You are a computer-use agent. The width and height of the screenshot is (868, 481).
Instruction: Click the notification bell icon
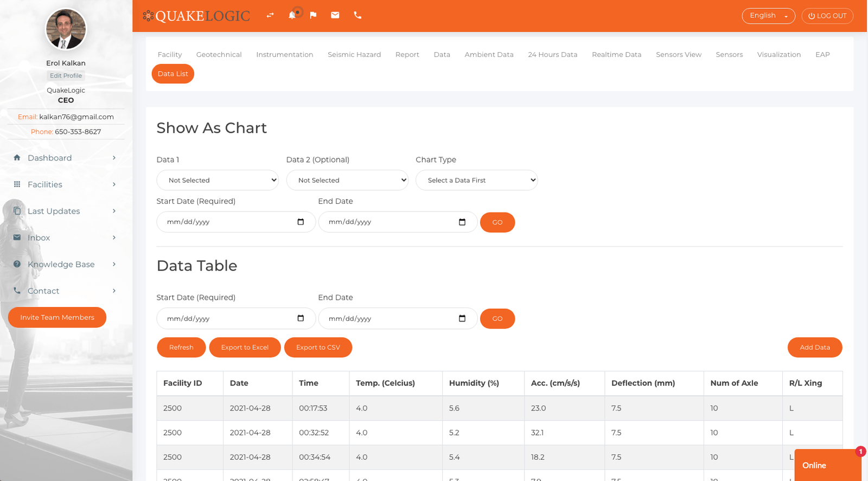tap(292, 15)
